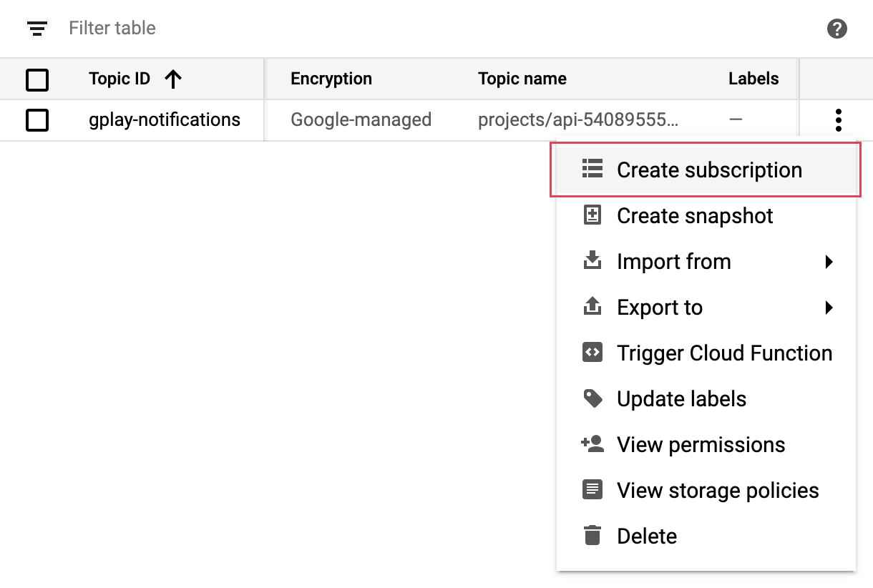873x588 pixels.
Task: Click the Update labels tag icon
Action: (592, 398)
